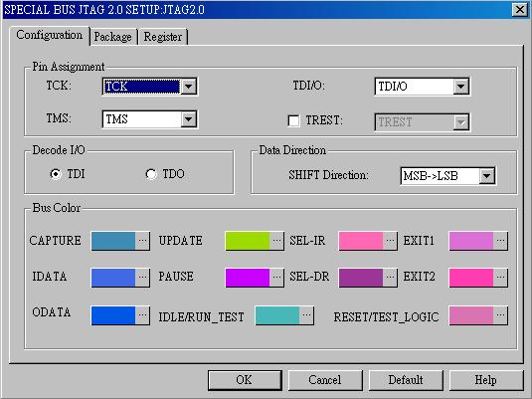The width and height of the screenshot is (532, 399).
Task: Open RESET/TEST_LOGIC color ellipsis button
Action: tap(500, 315)
